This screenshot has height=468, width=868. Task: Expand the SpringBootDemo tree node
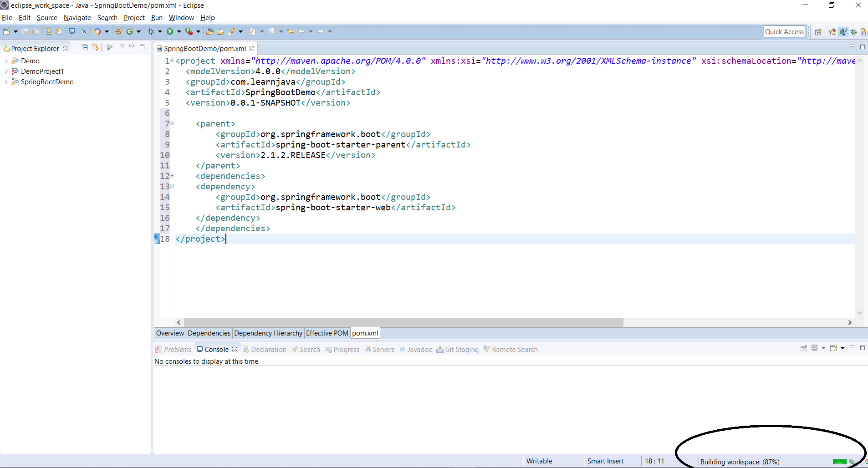(x=6, y=82)
